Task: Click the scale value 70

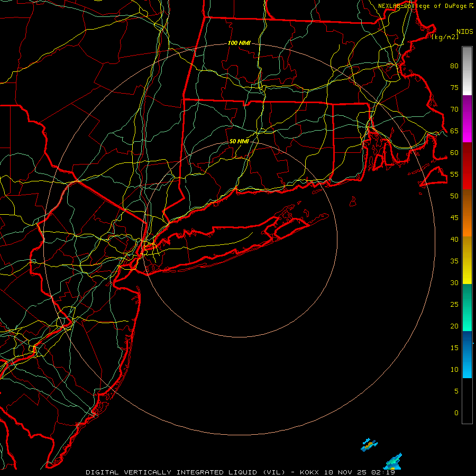Action: tap(454, 109)
